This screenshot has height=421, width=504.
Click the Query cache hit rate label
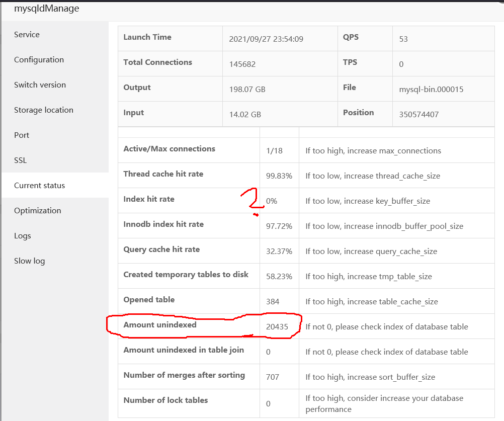161,249
